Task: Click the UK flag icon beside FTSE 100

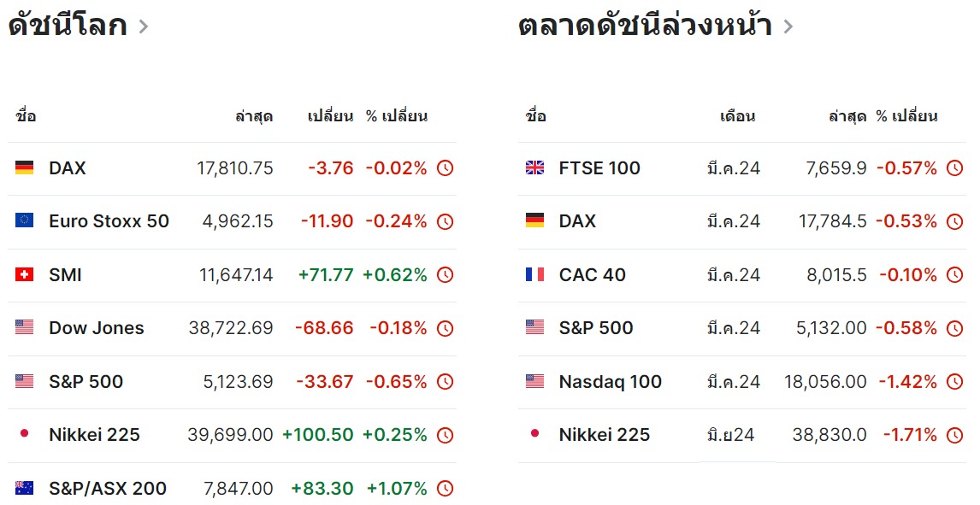Action: pos(534,167)
